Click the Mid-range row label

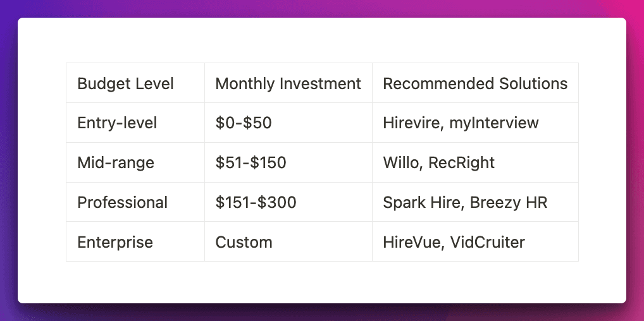116,162
